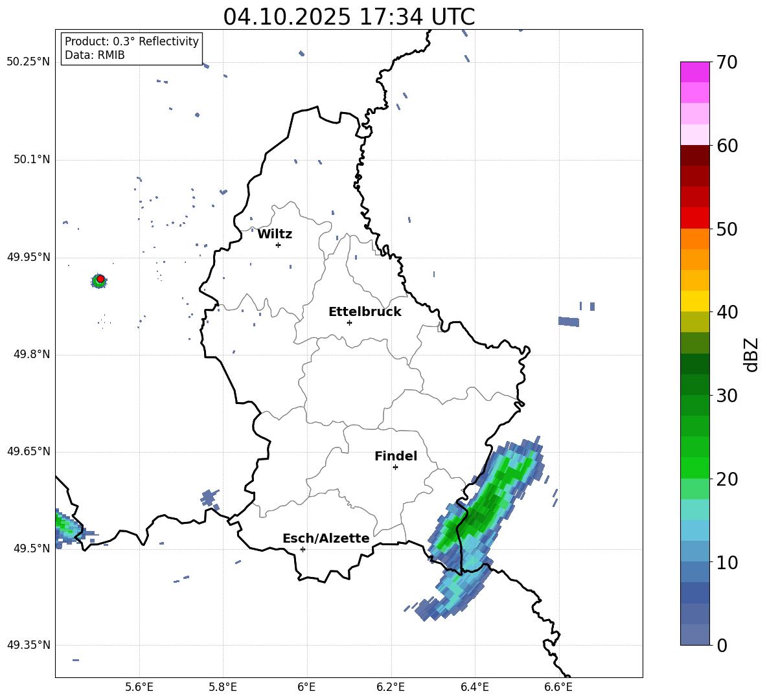Select the Ettelbruck station label
The width and height of the screenshot is (767, 700).
pos(365,312)
